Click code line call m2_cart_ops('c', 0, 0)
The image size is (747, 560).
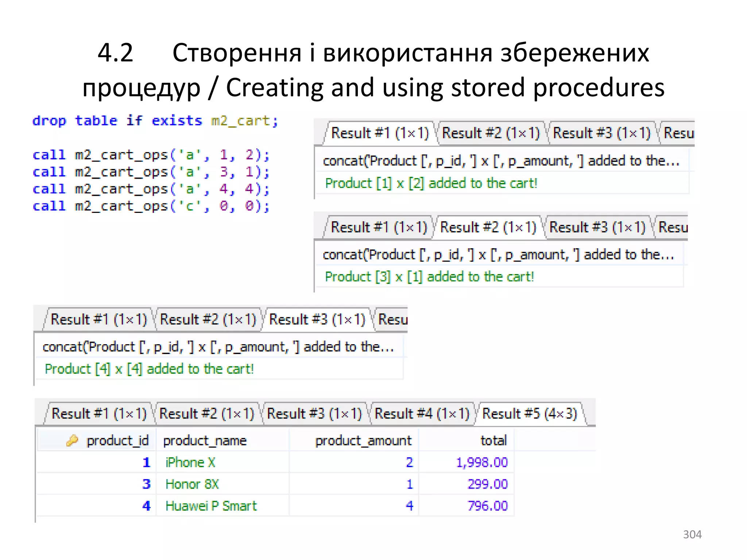(x=151, y=206)
